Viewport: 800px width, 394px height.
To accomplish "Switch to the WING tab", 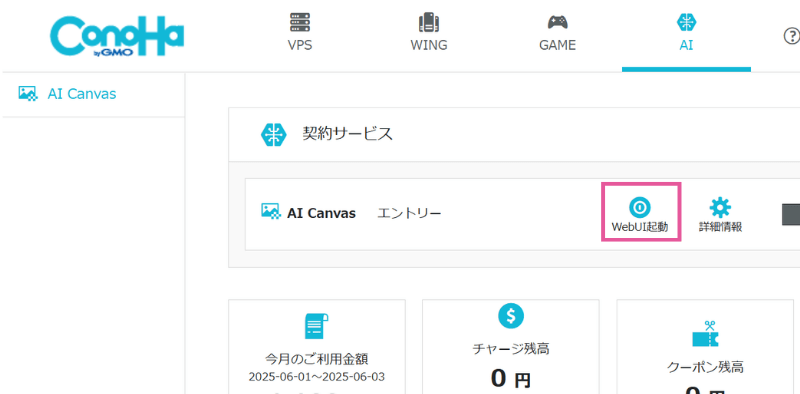I will (x=429, y=33).
